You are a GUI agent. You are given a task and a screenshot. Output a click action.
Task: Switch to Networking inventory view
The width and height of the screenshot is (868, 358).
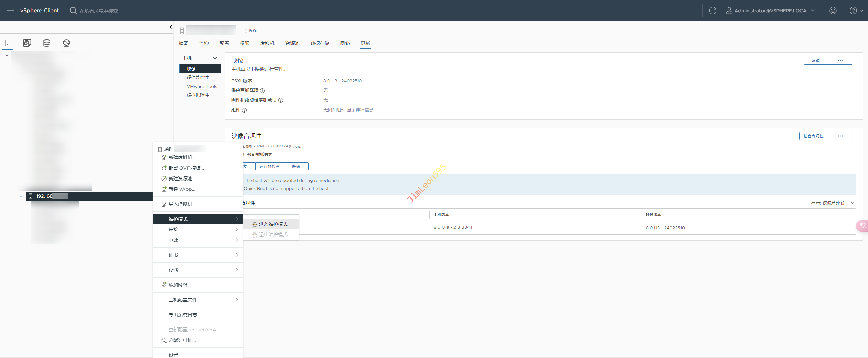click(x=66, y=43)
